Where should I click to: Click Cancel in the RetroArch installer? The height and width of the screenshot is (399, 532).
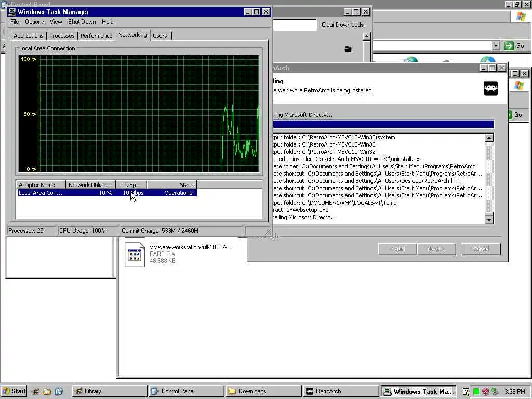[x=481, y=249]
